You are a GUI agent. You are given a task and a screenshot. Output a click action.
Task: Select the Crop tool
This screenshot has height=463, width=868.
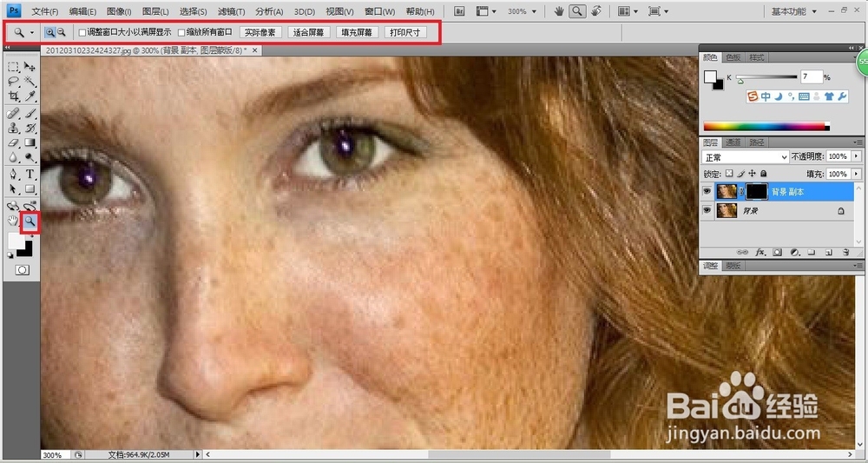click(x=13, y=96)
